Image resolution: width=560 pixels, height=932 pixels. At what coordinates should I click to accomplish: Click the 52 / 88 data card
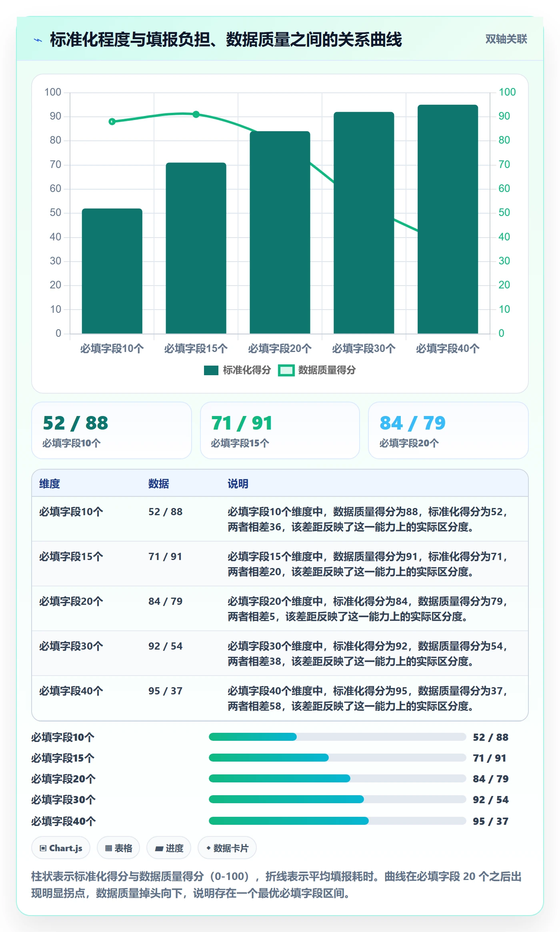(112, 430)
